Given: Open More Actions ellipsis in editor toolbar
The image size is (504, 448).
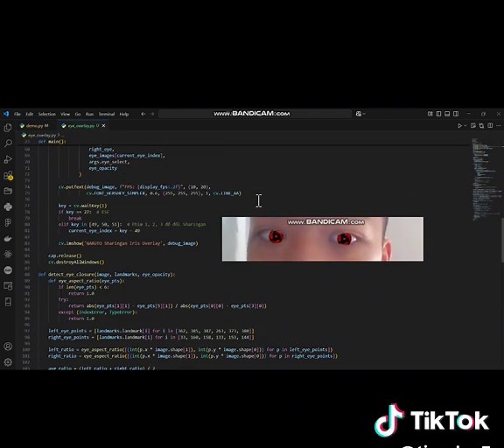Looking at the screenshot, I should (x=498, y=126).
